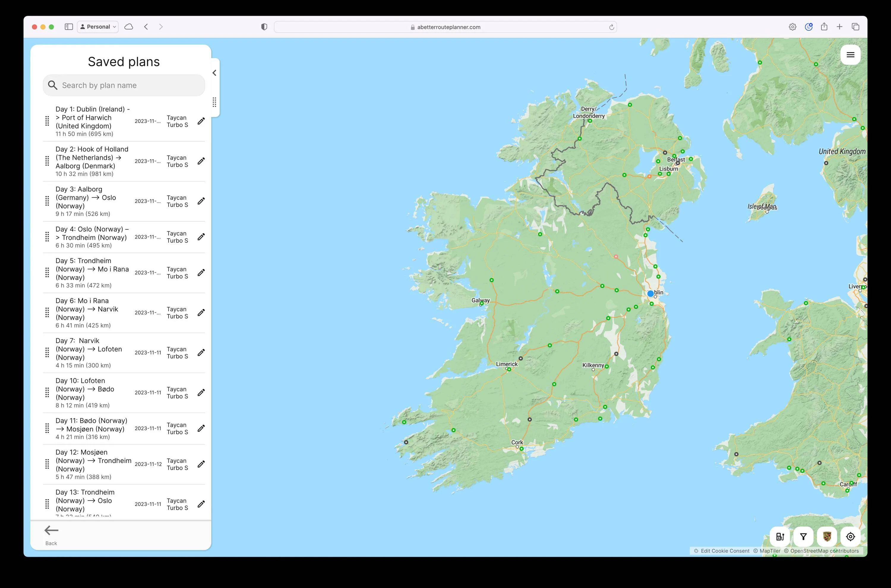The image size is (891, 588).
Task: Edit the Day 13 Trondheim to Oslo plan
Action: (201, 504)
